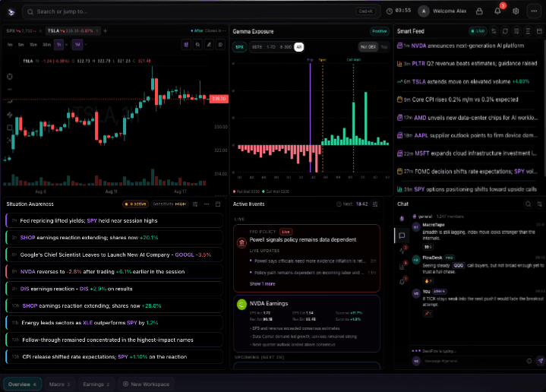Viewport: 546px width, 392px height.
Task: Select the All expiry filter in Gamma Exposure
Action: [298, 47]
